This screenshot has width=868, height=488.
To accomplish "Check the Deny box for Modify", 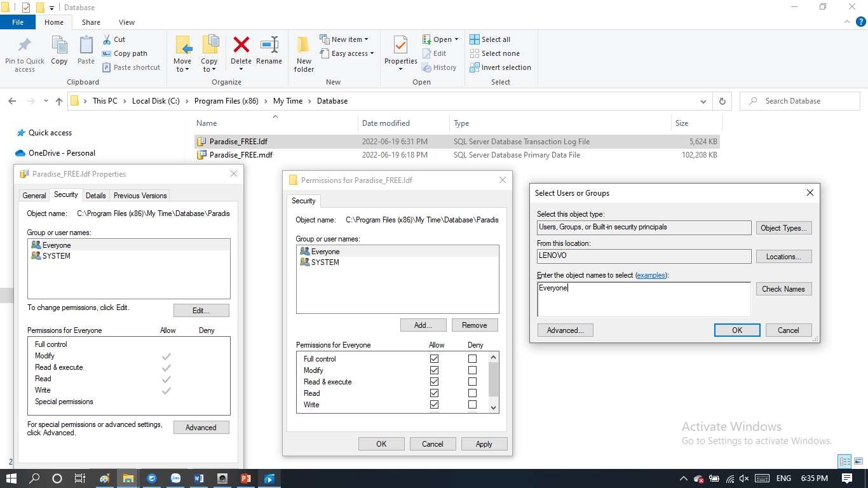I will 472,370.
